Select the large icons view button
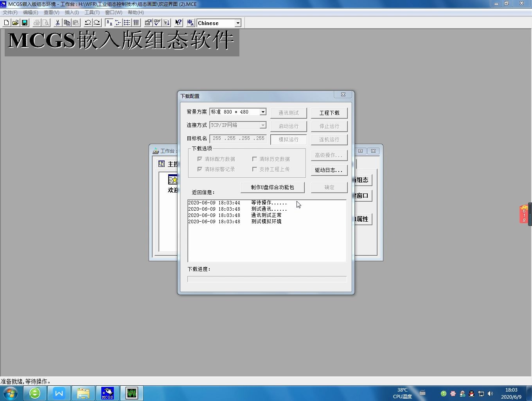This screenshot has width=532, height=401. click(109, 23)
